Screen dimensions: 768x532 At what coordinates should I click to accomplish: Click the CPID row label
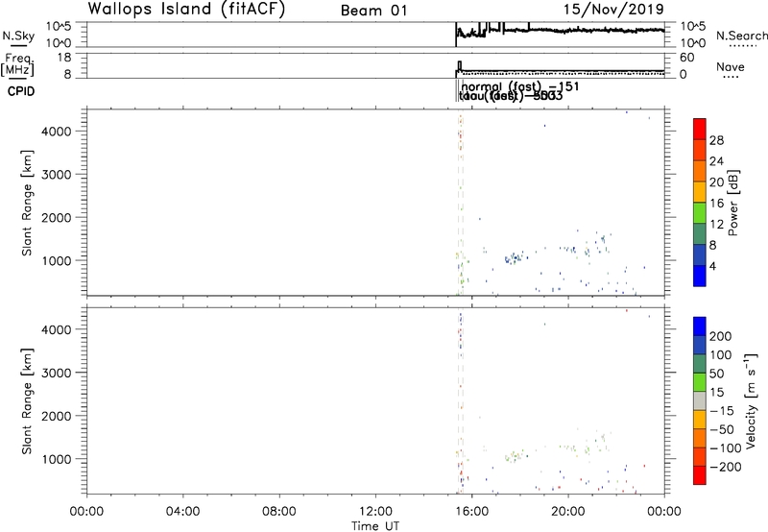pos(21,91)
